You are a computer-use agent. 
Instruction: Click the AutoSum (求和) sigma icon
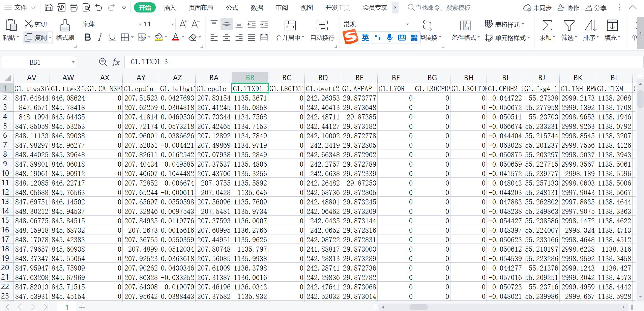click(x=547, y=26)
